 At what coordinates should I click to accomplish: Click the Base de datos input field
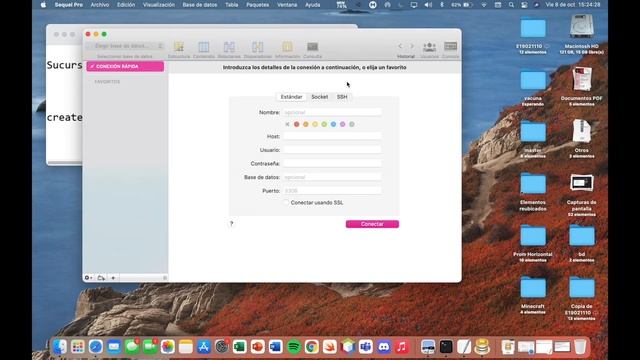click(x=332, y=177)
